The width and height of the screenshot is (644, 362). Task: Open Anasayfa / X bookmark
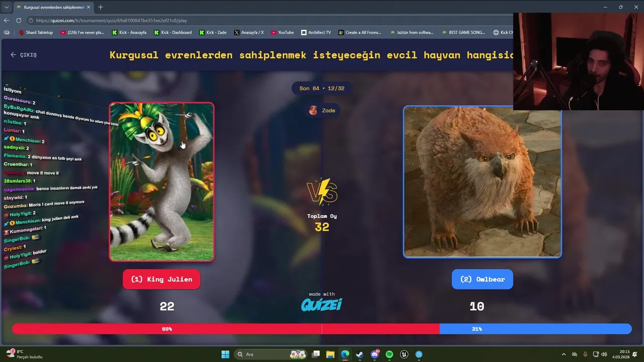coord(249,33)
